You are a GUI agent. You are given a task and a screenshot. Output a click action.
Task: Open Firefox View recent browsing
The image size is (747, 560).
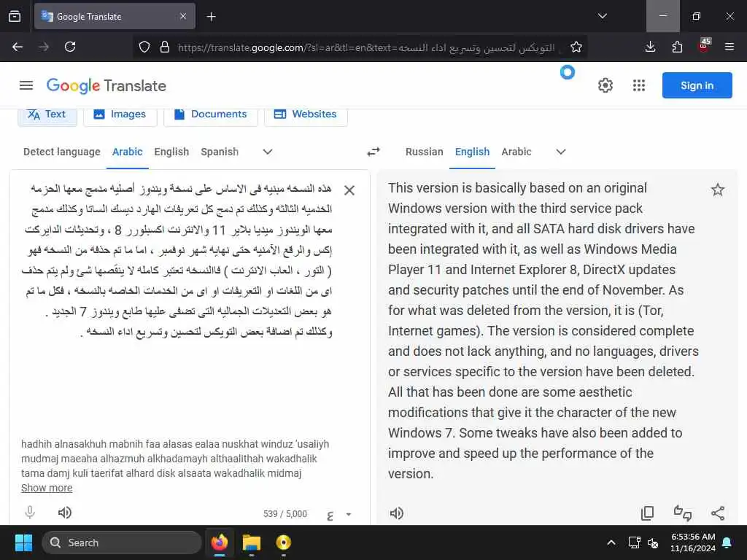click(15, 17)
